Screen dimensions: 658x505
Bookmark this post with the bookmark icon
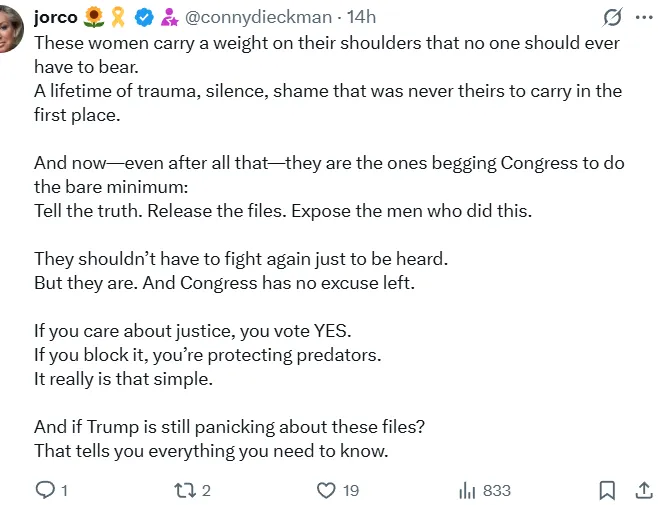[x=607, y=490]
